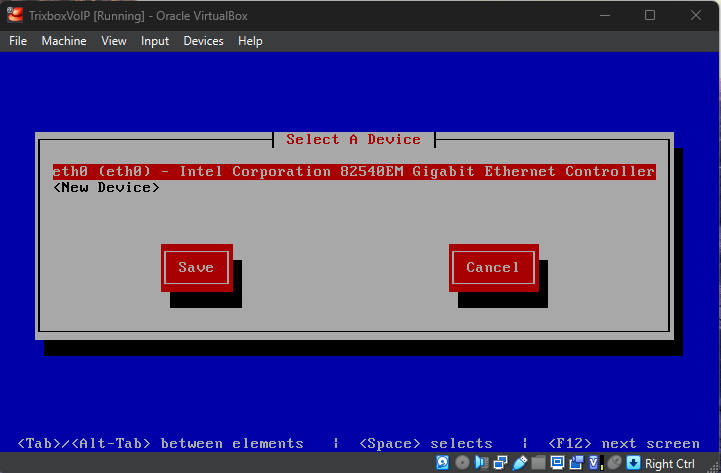Maximize the TrixboxVoIP VirtualBox window

click(x=650, y=15)
